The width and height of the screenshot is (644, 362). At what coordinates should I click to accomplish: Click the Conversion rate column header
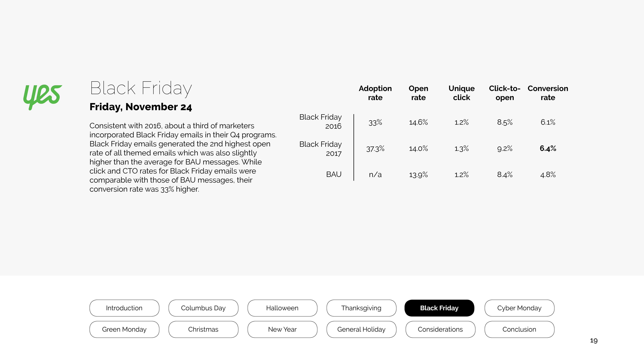click(548, 93)
